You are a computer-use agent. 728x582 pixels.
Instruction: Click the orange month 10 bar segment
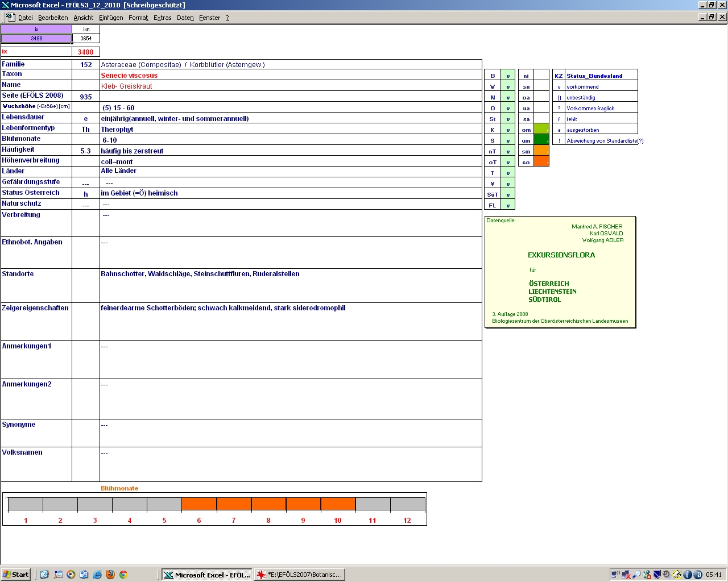(x=338, y=504)
